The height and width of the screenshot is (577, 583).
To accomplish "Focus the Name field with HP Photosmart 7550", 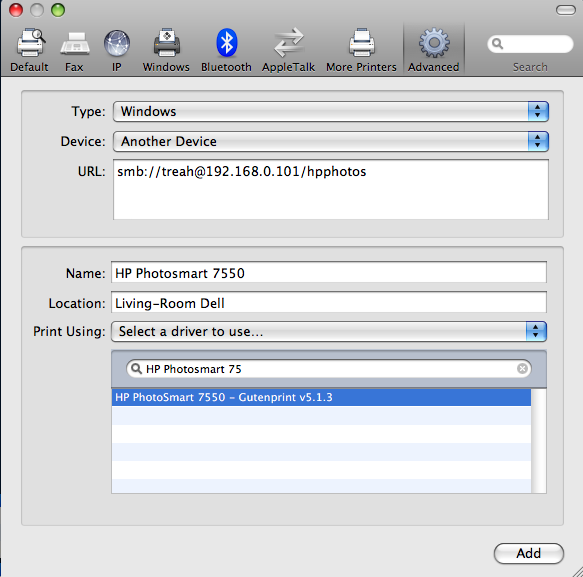I will 329,273.
